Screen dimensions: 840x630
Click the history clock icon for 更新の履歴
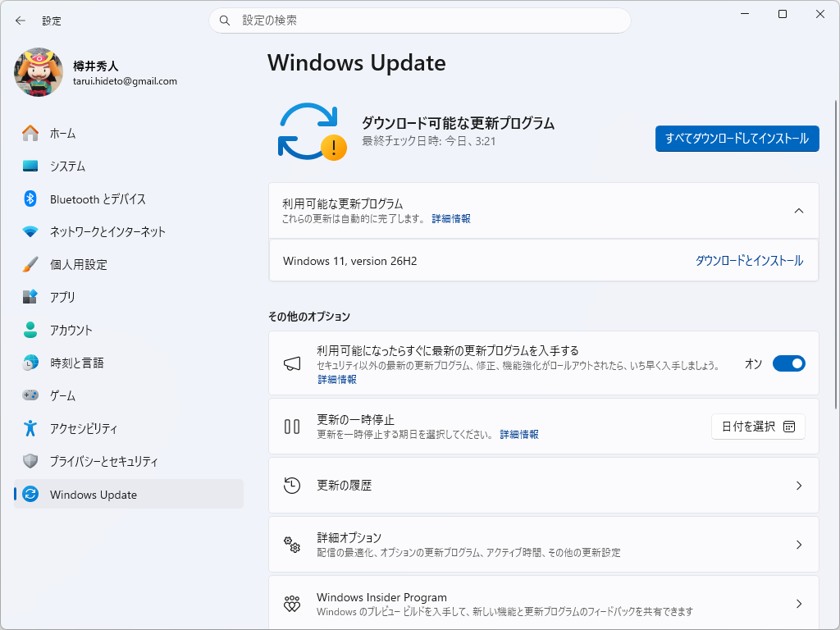[292, 486]
